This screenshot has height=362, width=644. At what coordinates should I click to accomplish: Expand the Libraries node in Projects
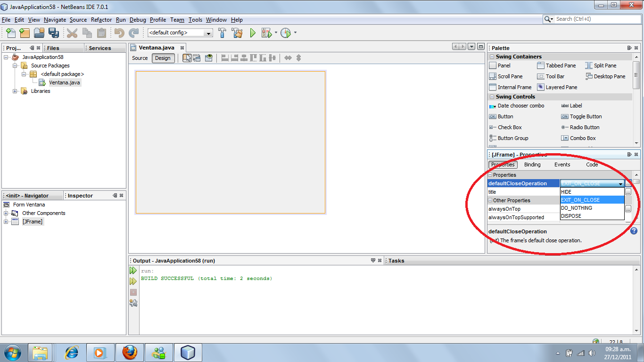click(x=15, y=91)
